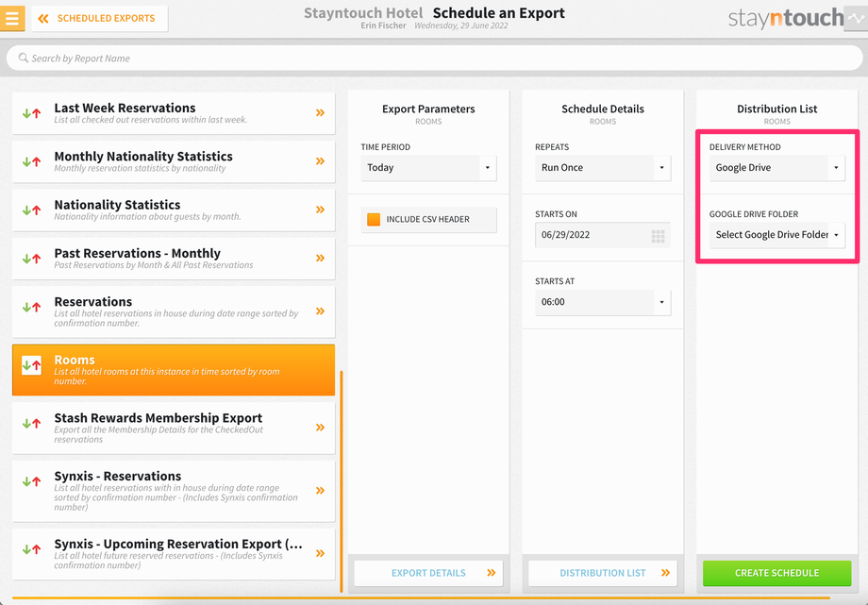The height and width of the screenshot is (605, 868).
Task: Click the staynTouch logo
Action: (785, 18)
